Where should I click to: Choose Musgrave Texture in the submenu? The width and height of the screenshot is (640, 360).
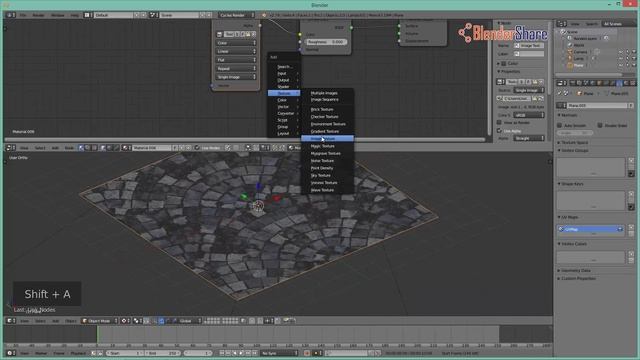(x=327, y=153)
